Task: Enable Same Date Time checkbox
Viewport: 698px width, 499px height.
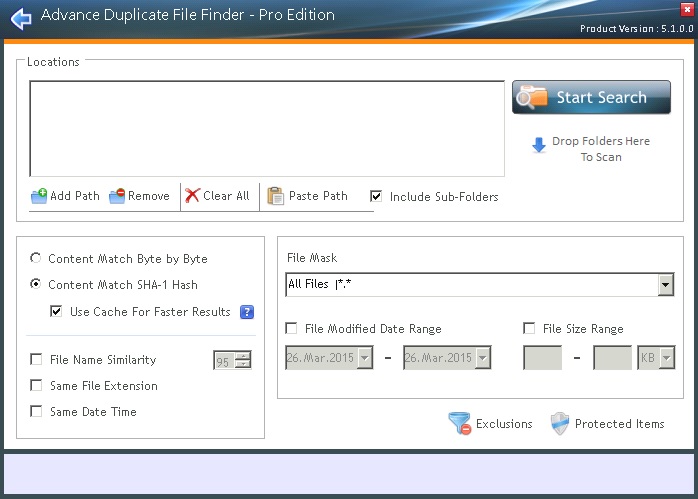Action: (36, 411)
